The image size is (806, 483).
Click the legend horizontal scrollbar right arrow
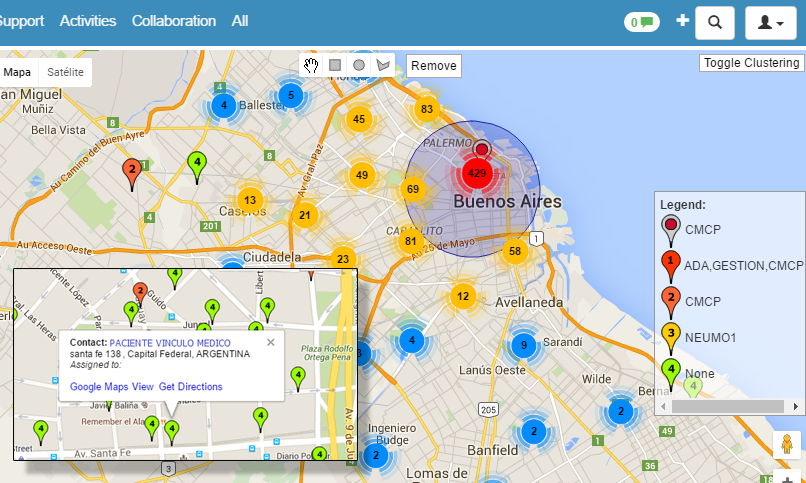point(796,407)
